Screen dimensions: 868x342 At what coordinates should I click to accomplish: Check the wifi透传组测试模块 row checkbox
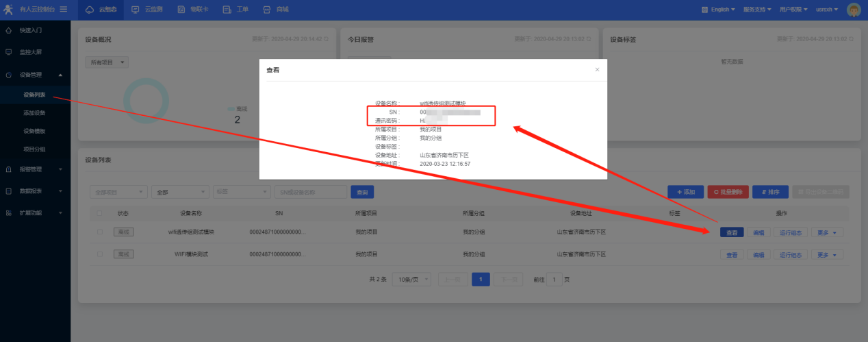(100, 232)
